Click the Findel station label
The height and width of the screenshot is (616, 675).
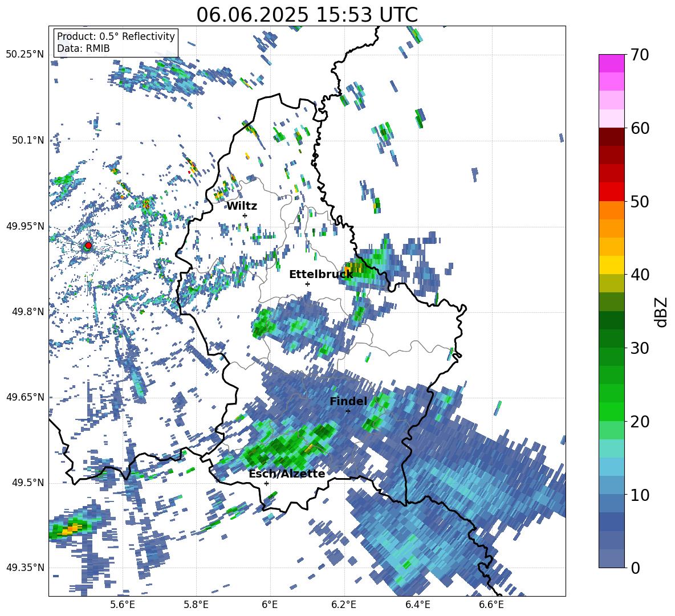tap(348, 401)
